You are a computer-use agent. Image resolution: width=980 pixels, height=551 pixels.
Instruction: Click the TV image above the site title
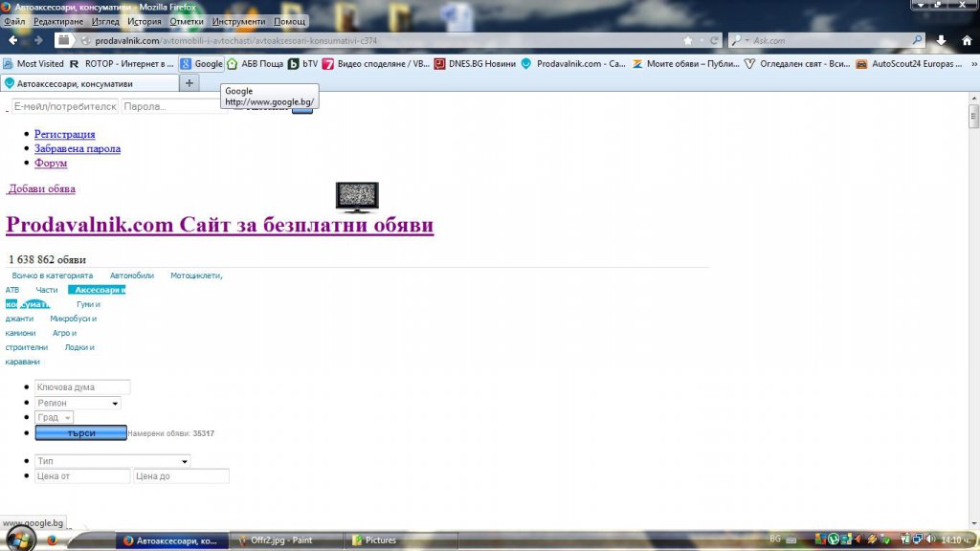point(357,197)
